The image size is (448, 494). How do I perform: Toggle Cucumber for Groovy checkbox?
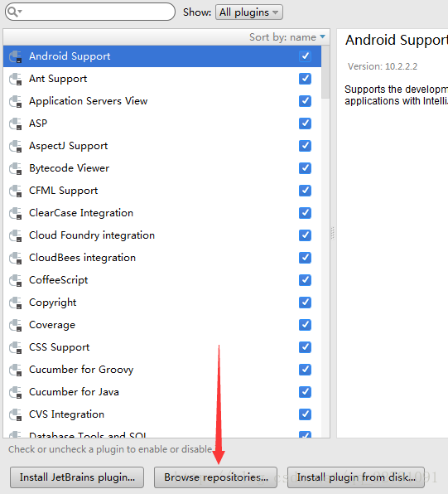pyautogui.click(x=305, y=370)
